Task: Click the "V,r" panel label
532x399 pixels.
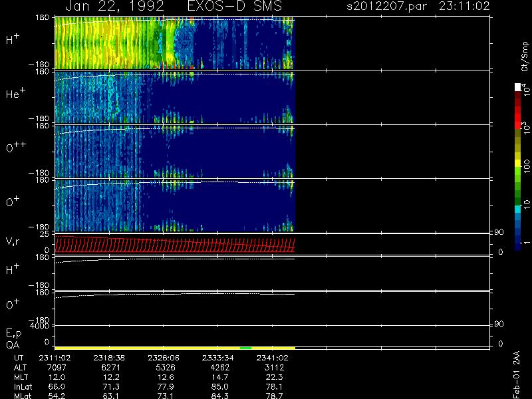Action: point(13,241)
